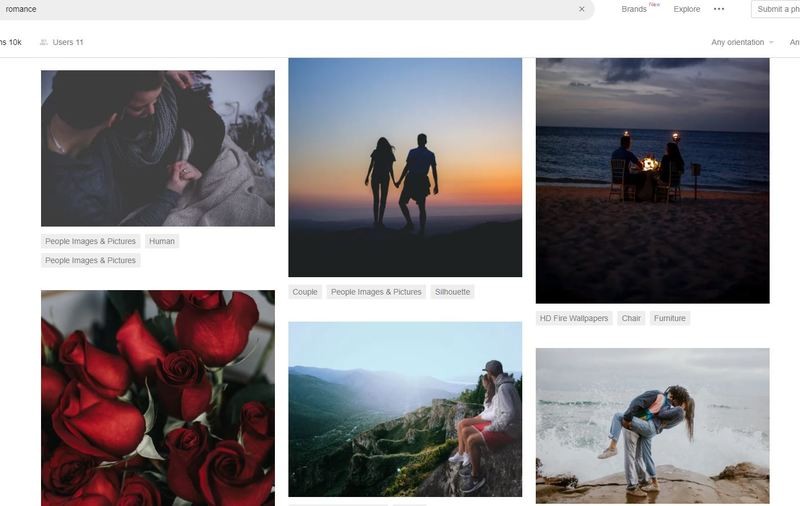Click the Submit a photo button

coord(777,9)
